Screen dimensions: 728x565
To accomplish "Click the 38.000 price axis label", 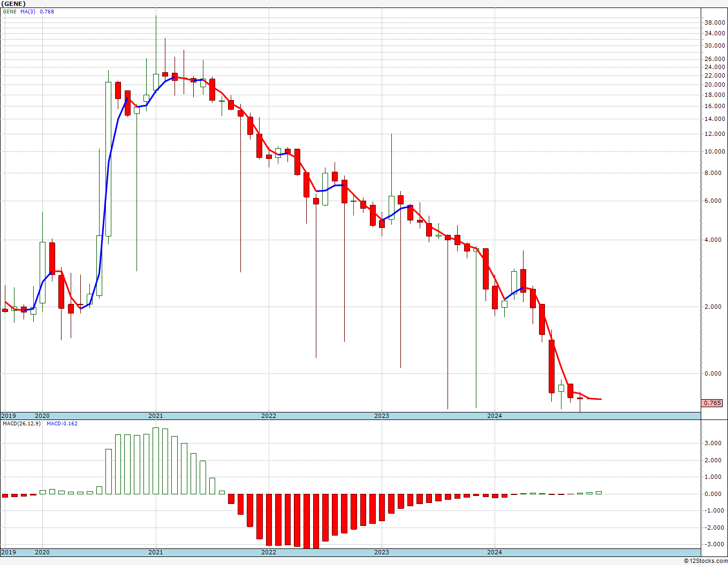I will pyautogui.click(x=715, y=22).
